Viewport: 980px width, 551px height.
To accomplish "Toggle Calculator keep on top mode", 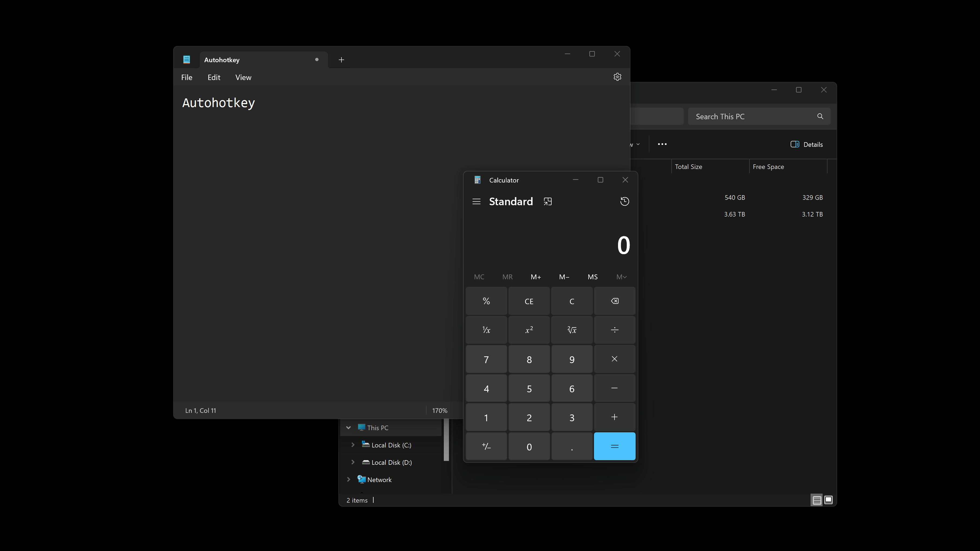I will click(x=548, y=201).
